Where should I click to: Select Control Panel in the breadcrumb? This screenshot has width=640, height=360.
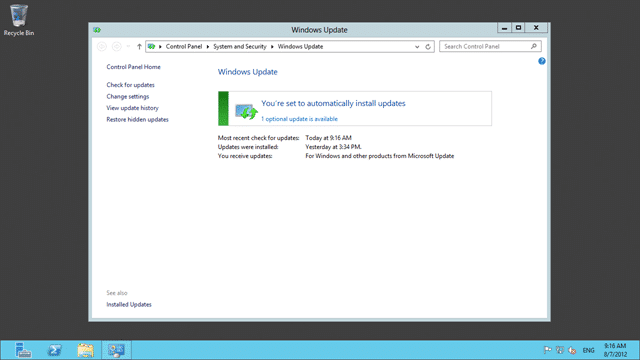coord(184,47)
